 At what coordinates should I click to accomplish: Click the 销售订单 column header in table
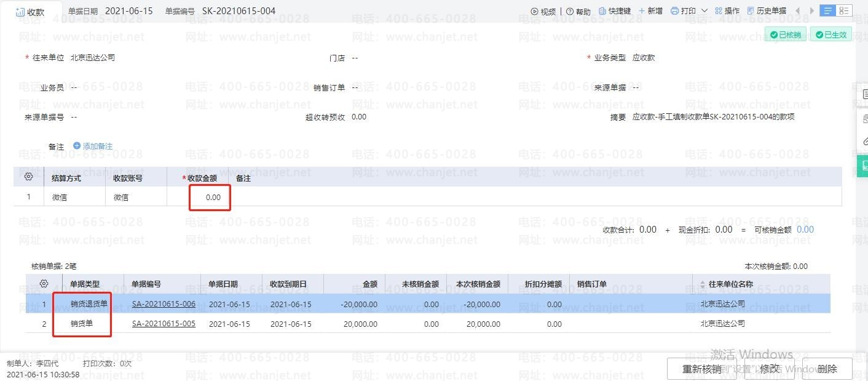[591, 284]
